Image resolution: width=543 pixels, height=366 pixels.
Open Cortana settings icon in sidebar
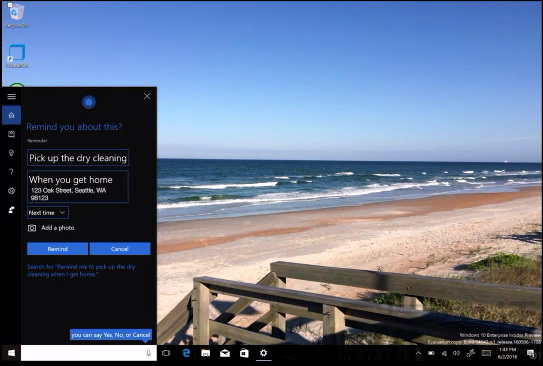click(x=11, y=191)
